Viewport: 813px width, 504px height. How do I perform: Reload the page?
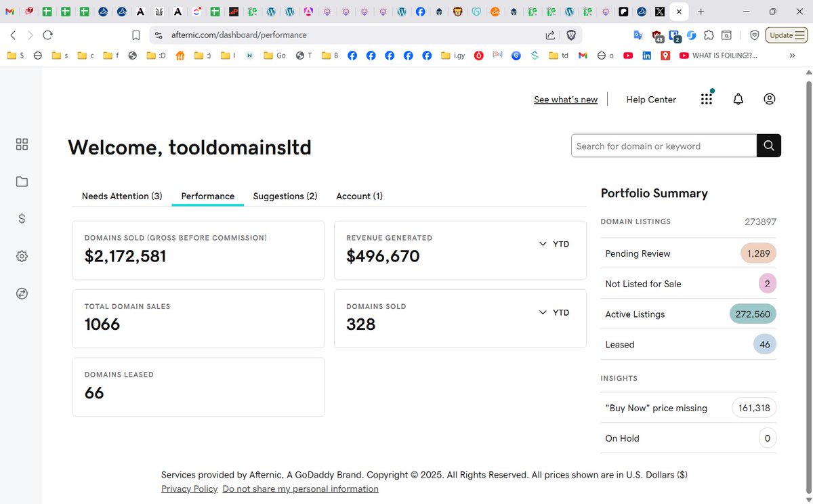48,35
